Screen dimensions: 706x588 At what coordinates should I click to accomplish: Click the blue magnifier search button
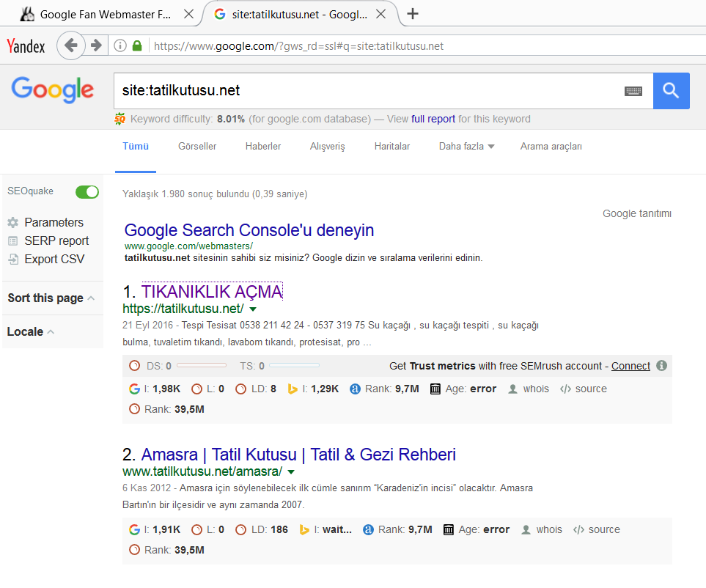(671, 90)
